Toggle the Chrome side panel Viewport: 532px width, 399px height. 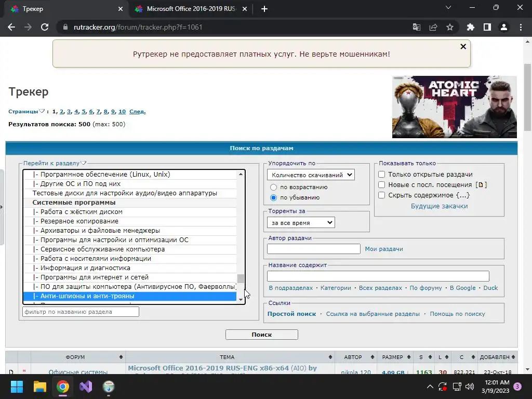[x=487, y=27]
